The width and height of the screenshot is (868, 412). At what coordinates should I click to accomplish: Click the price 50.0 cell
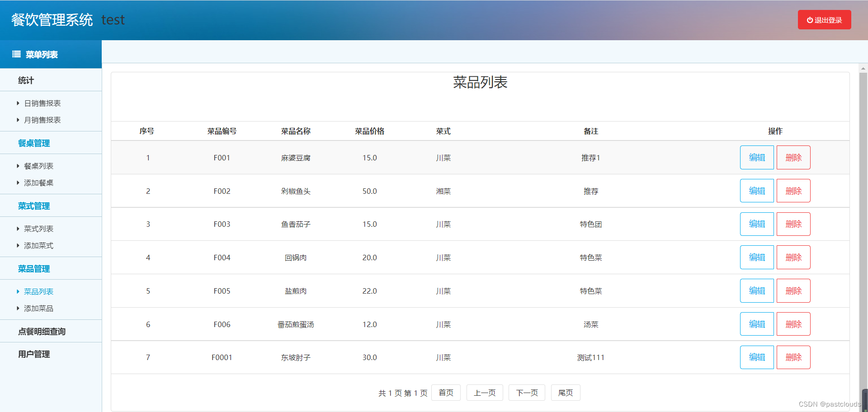[x=369, y=191]
